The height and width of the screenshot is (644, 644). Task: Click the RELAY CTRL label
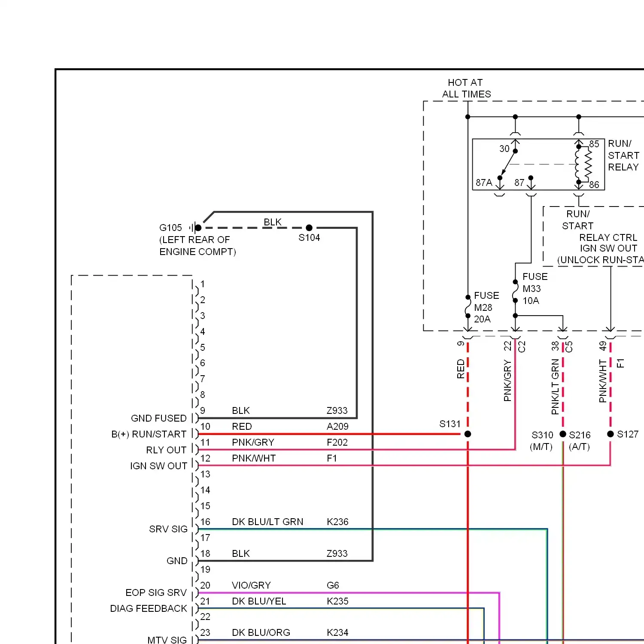click(x=608, y=237)
